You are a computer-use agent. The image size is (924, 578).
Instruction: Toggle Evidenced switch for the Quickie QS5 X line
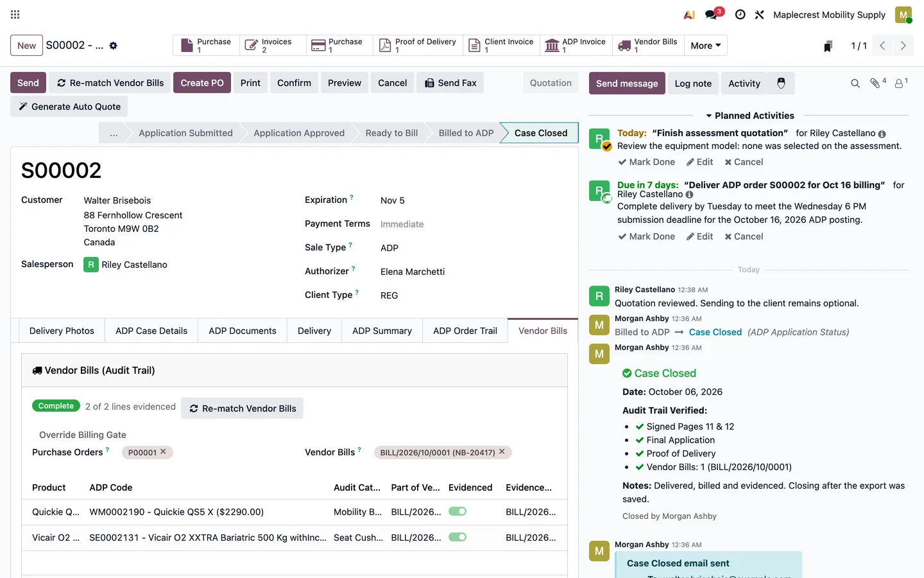[x=458, y=512]
